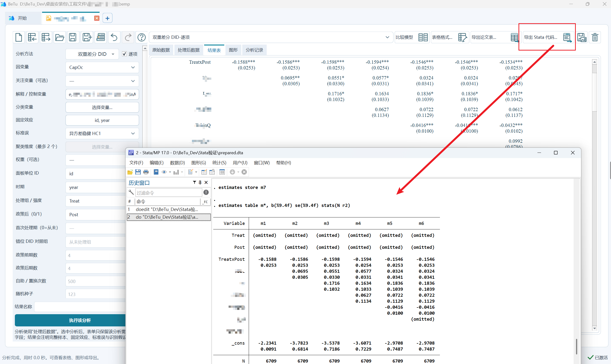The height and width of the screenshot is (364, 611).
Task: Open the Stata Data Editor edit icon
Action: (x=204, y=172)
